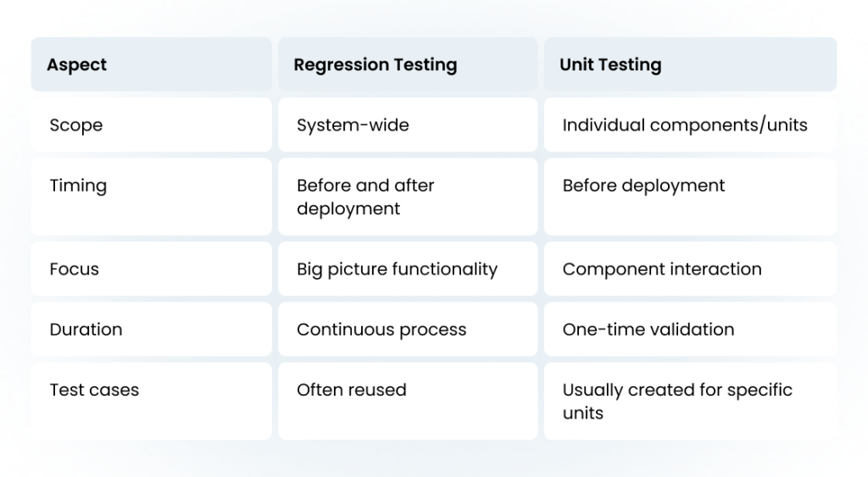Click the Individual components/units cell
Viewport: 868px width, 477px height.
690,125
